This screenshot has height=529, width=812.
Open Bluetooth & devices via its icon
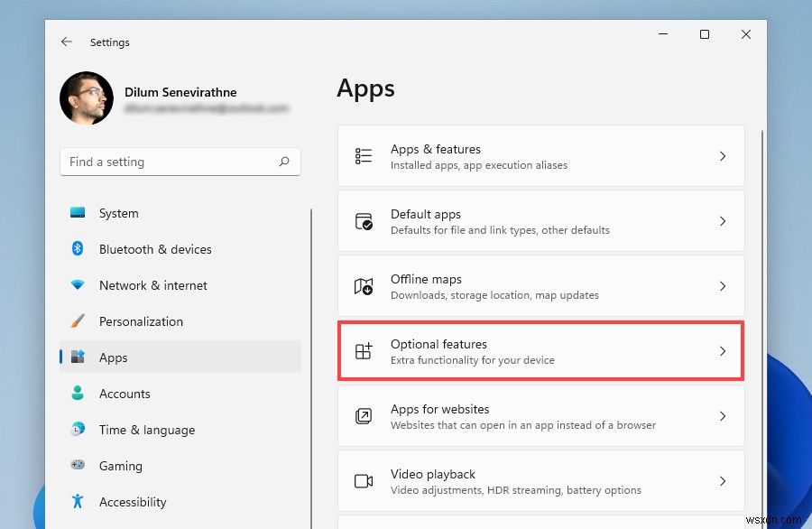[78, 249]
